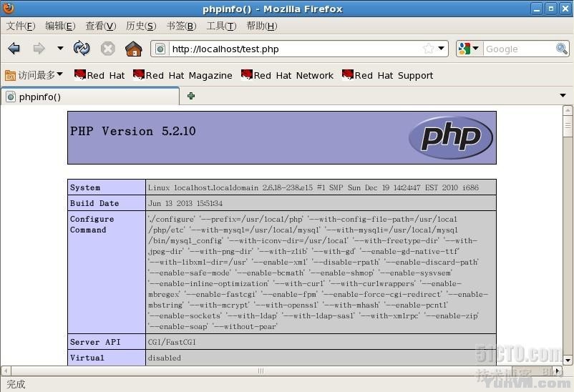This screenshot has width=574, height=392.
Task: Click the Forward arrow button
Action: pyautogui.click(x=39, y=49)
